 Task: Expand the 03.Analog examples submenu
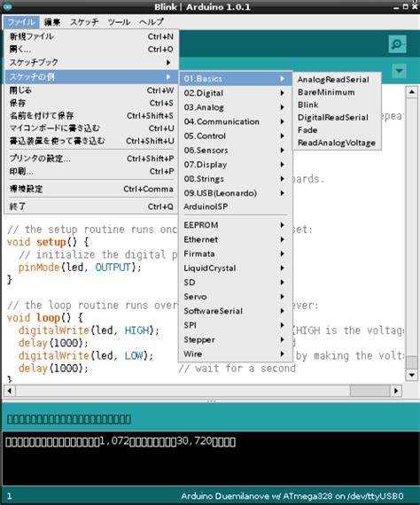point(236,107)
